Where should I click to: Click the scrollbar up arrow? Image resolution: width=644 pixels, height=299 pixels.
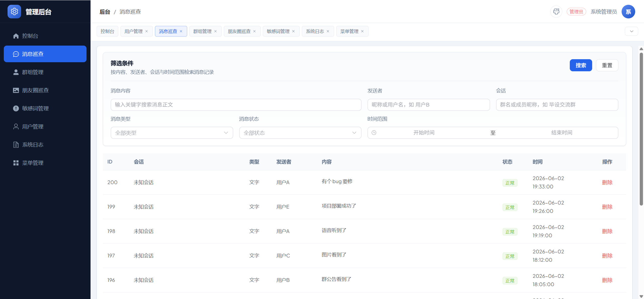tap(641, 49)
